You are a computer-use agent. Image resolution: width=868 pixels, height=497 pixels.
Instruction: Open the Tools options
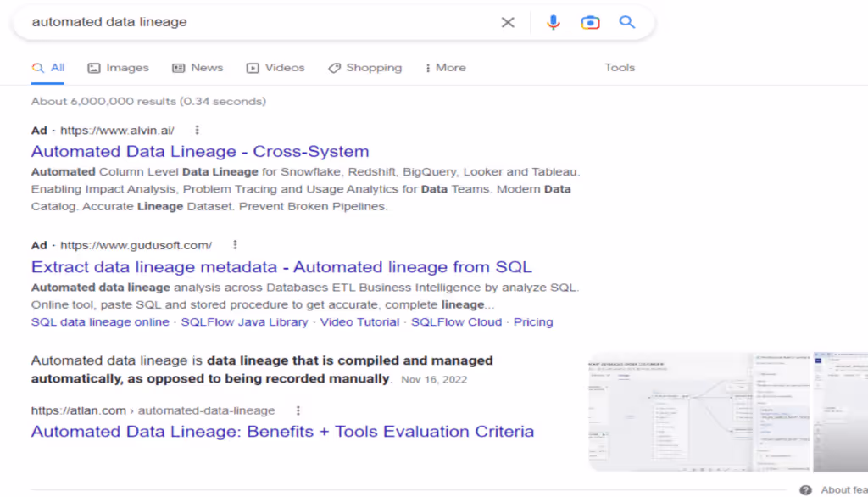pos(620,68)
